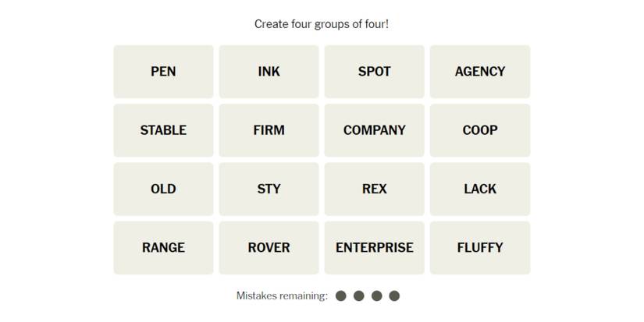Image resolution: width=644 pixels, height=322 pixels.
Task: Choose the AGENCY tile
Action: pyautogui.click(x=479, y=72)
